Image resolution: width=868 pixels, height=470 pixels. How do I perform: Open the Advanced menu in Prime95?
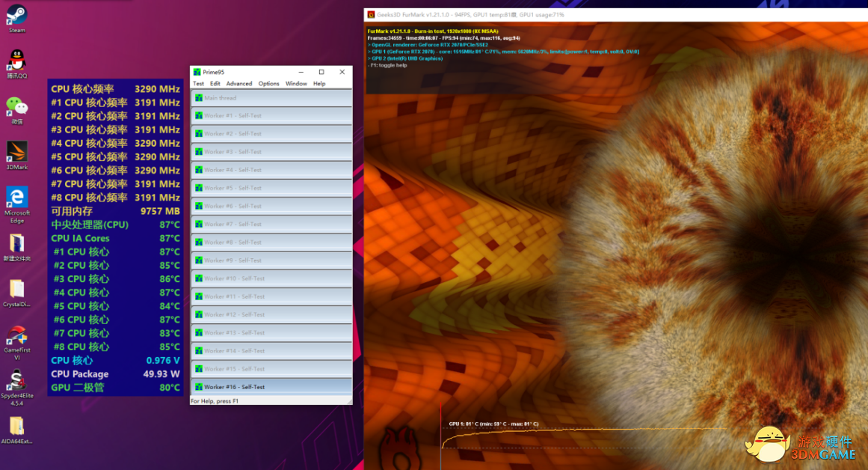pyautogui.click(x=239, y=84)
